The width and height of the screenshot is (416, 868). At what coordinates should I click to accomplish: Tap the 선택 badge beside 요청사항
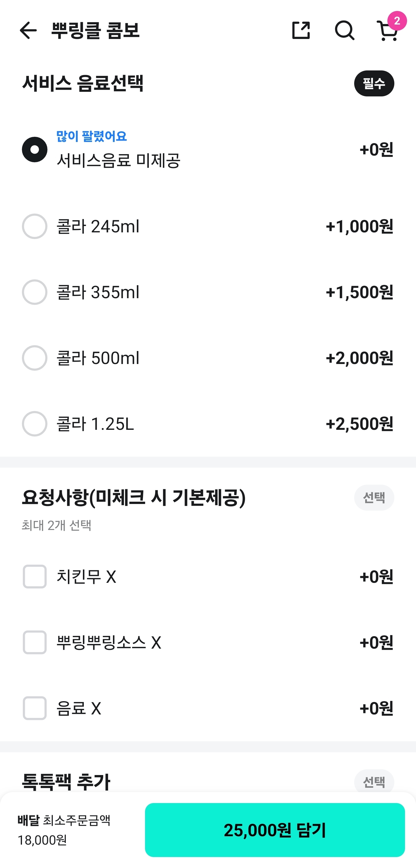point(374,498)
